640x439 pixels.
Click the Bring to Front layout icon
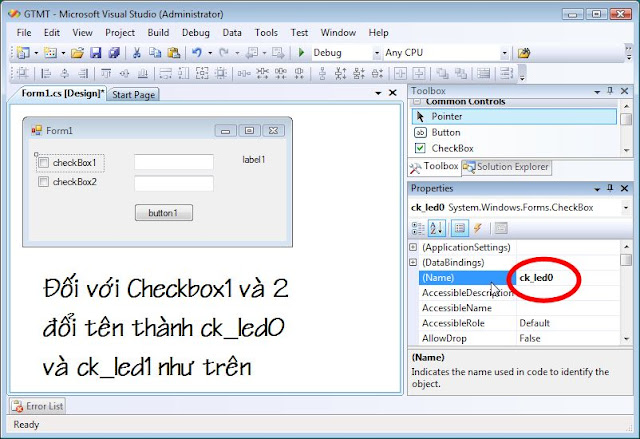pyautogui.click(x=442, y=73)
